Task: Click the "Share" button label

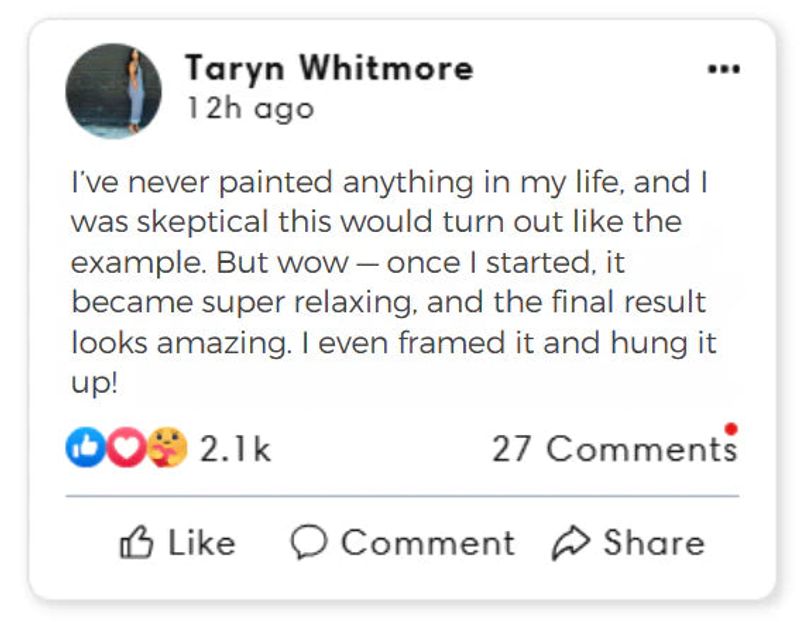Action: pos(654,542)
